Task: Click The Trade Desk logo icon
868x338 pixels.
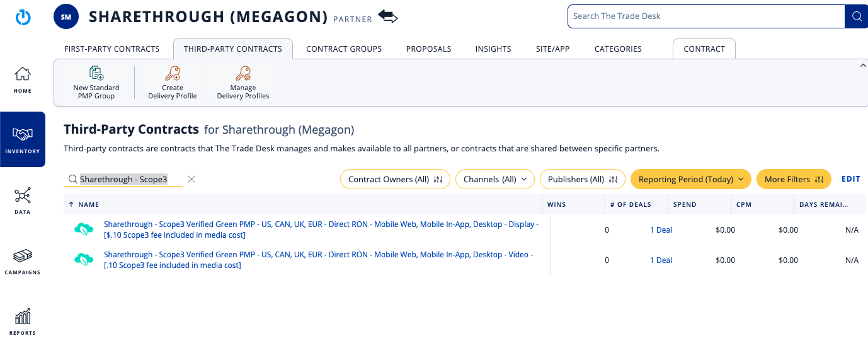Action: pyautogui.click(x=23, y=17)
